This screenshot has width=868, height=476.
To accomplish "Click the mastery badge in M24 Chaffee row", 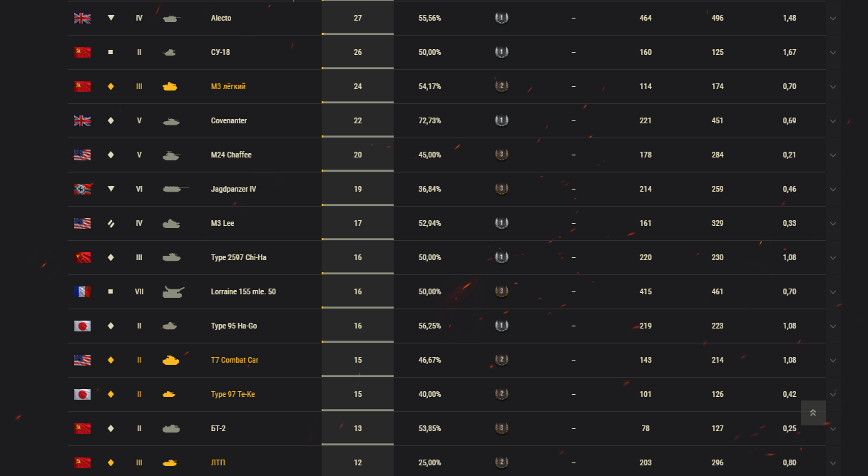I will click(x=501, y=155).
